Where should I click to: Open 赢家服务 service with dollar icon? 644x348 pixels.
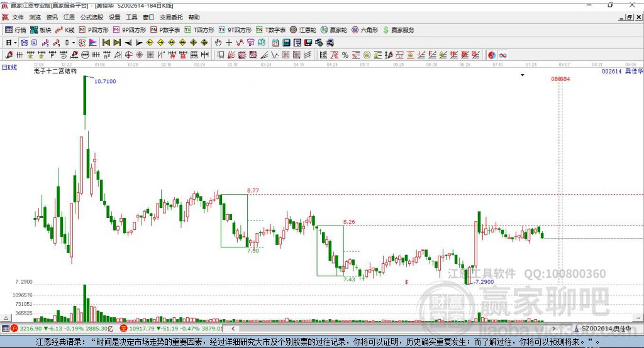coord(398,30)
